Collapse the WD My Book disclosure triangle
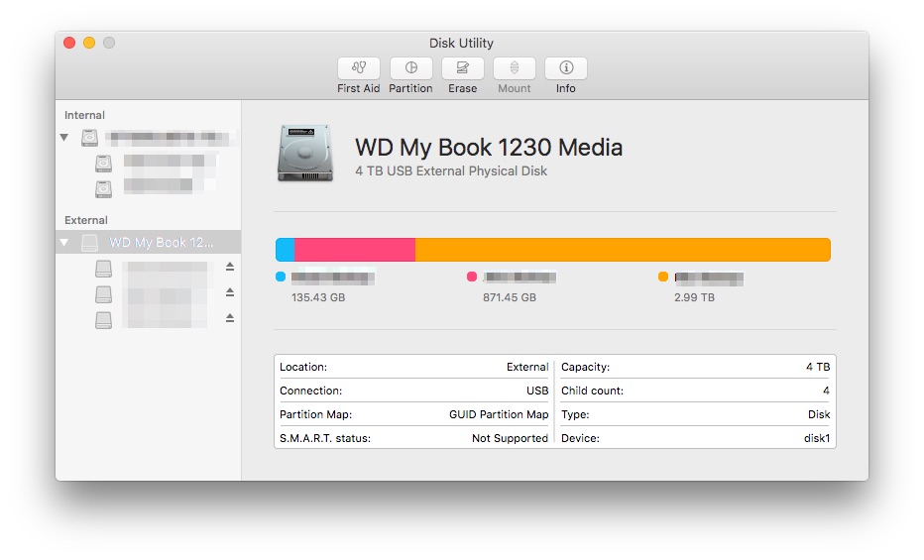This screenshot has height=560, width=924. [64, 242]
